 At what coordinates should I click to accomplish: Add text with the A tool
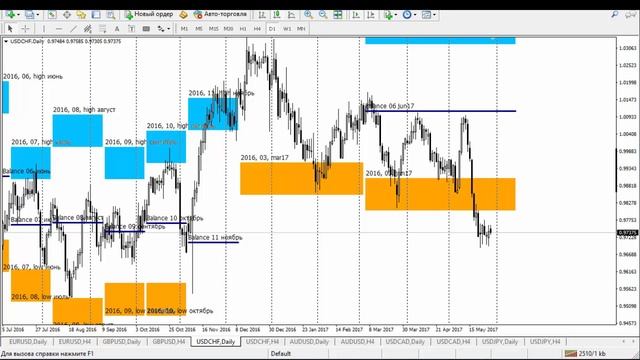[x=117, y=29]
